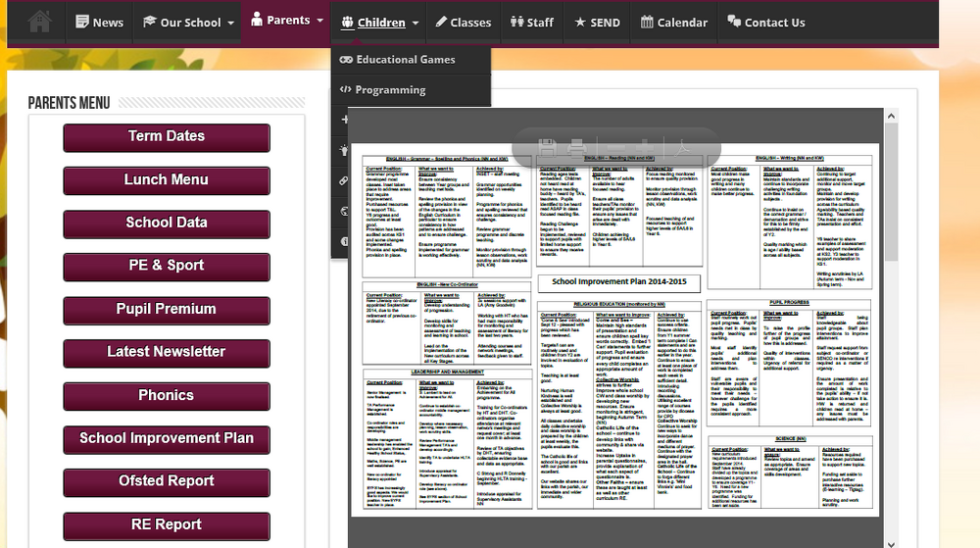Open the News page
The width and height of the screenshot is (980, 548).
pos(99,23)
